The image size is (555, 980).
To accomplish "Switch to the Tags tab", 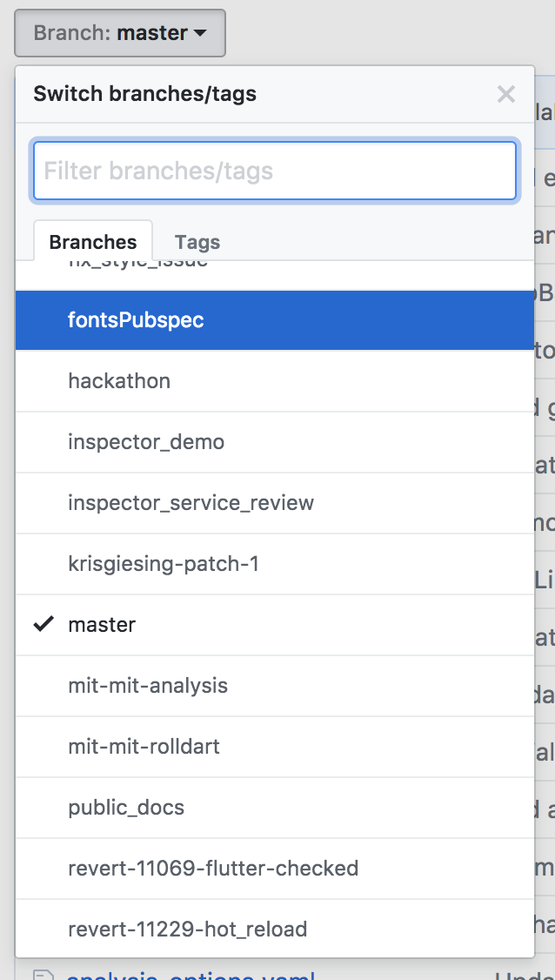I will tap(197, 242).
